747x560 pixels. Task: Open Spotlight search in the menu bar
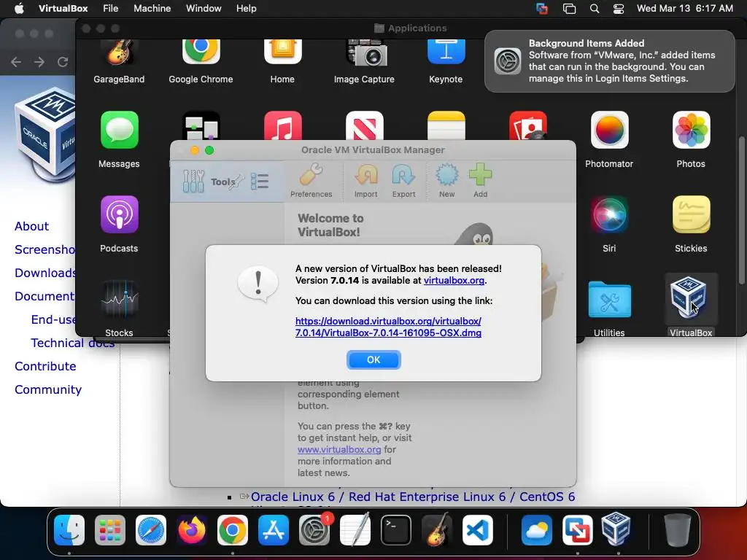[594, 9]
